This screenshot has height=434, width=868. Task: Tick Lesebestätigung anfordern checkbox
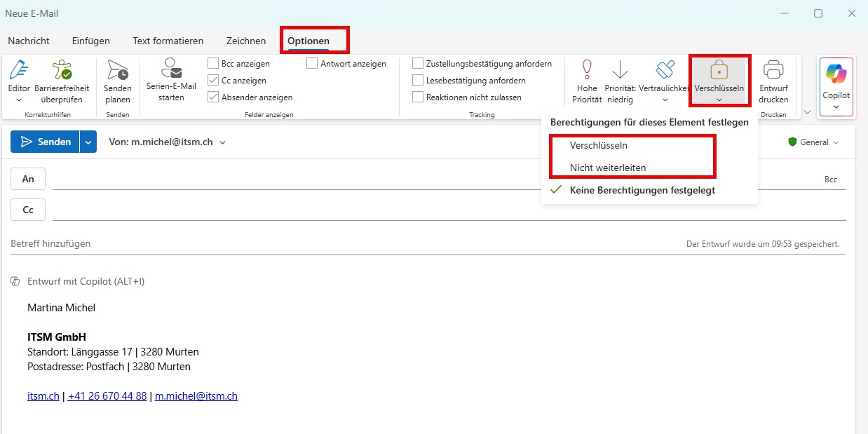click(419, 81)
